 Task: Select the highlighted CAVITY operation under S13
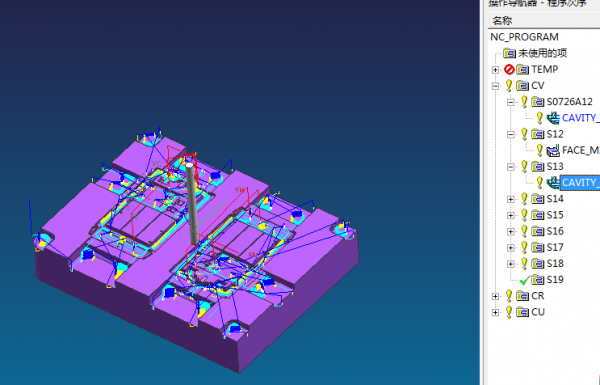580,183
